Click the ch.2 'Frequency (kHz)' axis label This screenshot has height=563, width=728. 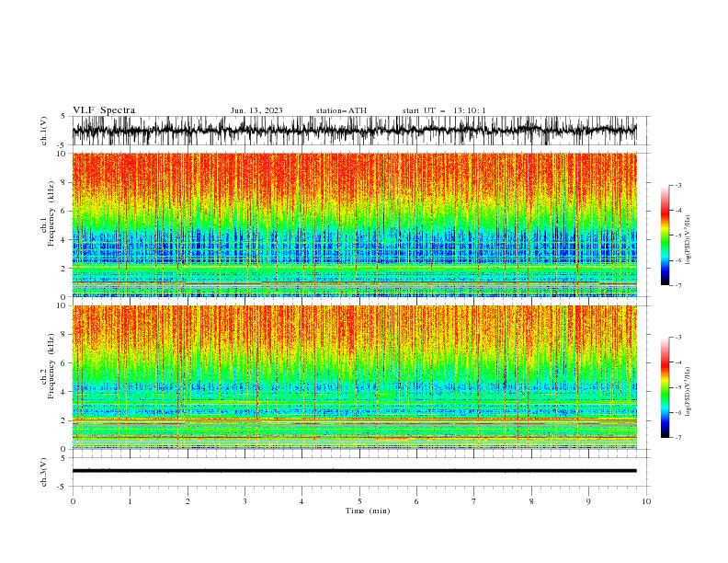click(x=51, y=365)
